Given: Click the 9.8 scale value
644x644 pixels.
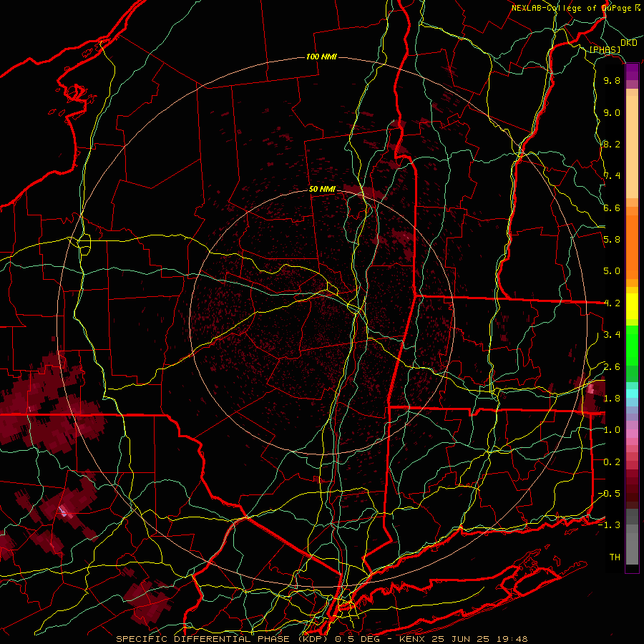Looking at the screenshot, I should point(612,80).
